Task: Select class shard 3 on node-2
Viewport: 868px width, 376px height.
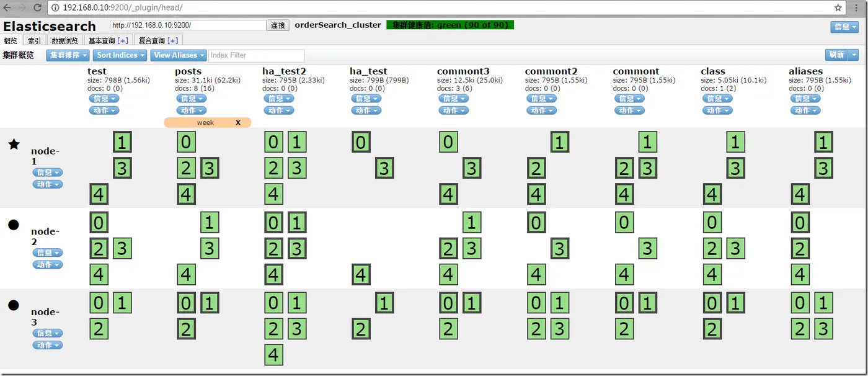Action: (735, 249)
